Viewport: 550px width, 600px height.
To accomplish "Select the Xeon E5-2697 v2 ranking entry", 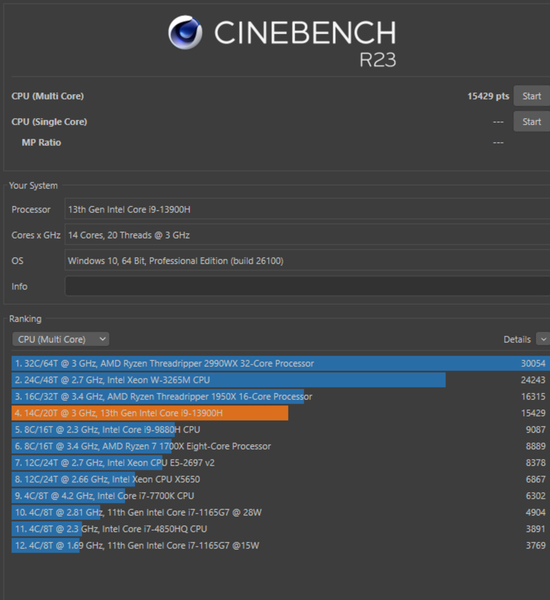I will pyautogui.click(x=281, y=463).
